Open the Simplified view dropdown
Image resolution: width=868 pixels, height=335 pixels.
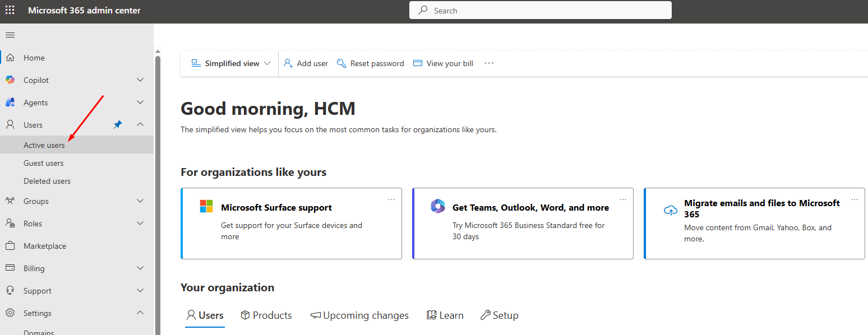click(x=230, y=63)
